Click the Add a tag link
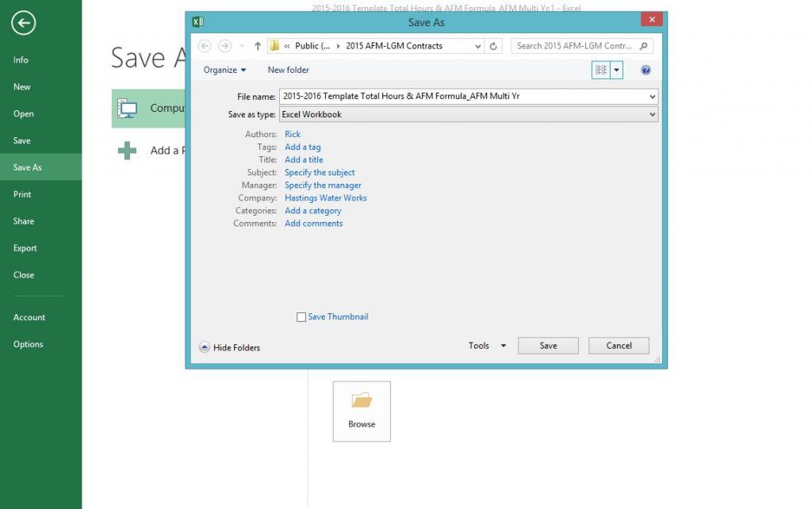812x509 pixels. (302, 147)
